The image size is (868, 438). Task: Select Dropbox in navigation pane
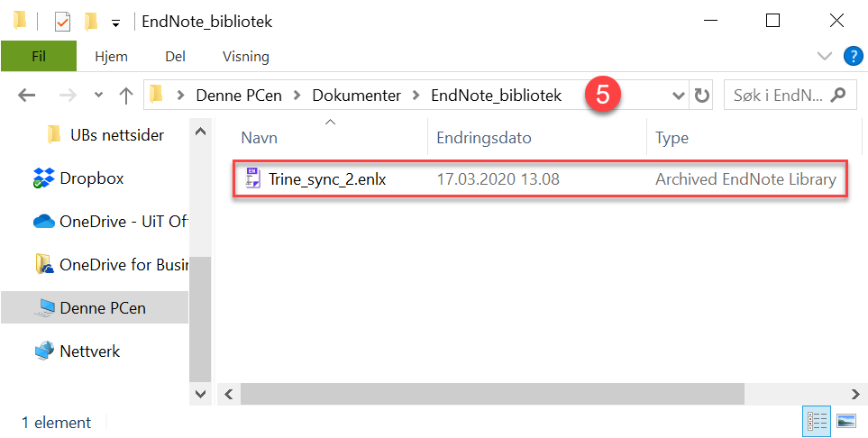[91, 178]
